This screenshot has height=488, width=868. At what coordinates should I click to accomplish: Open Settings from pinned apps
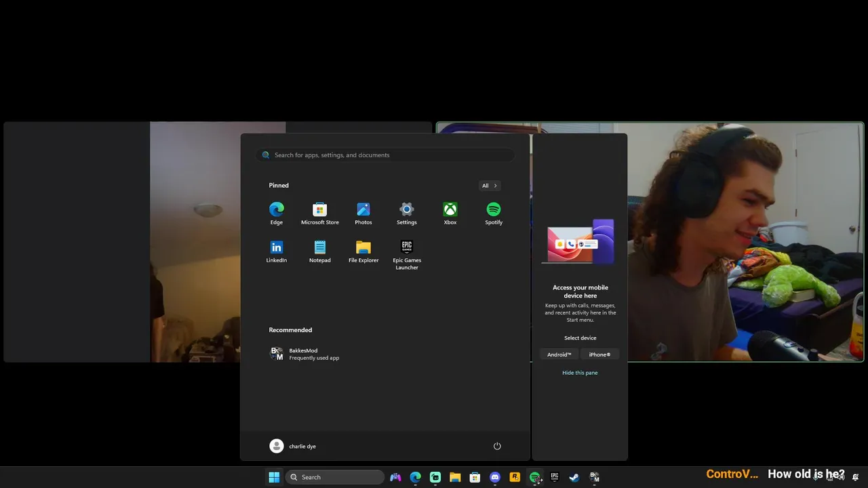coord(407,213)
